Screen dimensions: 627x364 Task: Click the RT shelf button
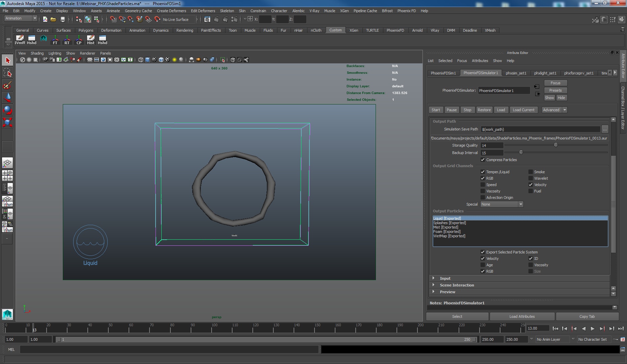pos(67,40)
